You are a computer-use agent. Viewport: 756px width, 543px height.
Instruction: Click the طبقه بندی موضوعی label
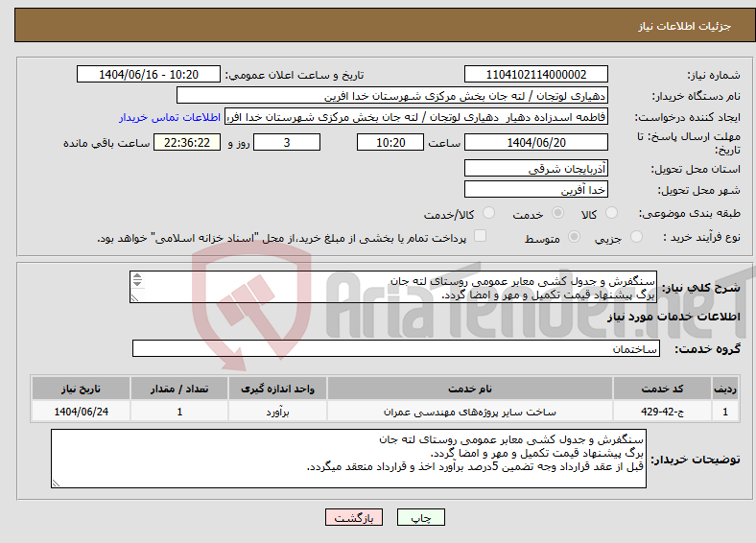click(690, 213)
